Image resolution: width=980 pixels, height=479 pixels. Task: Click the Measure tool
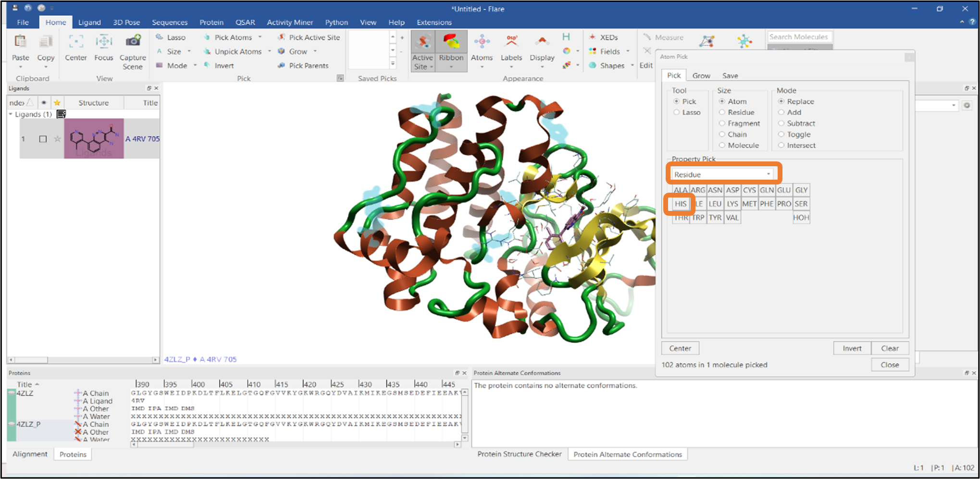[x=663, y=37]
